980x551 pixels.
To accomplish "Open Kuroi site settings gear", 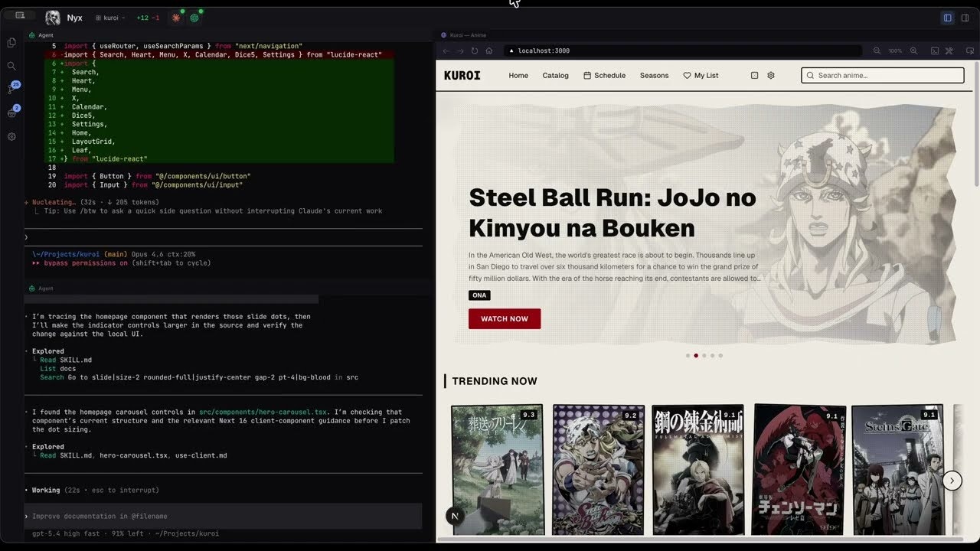I will [x=771, y=75].
